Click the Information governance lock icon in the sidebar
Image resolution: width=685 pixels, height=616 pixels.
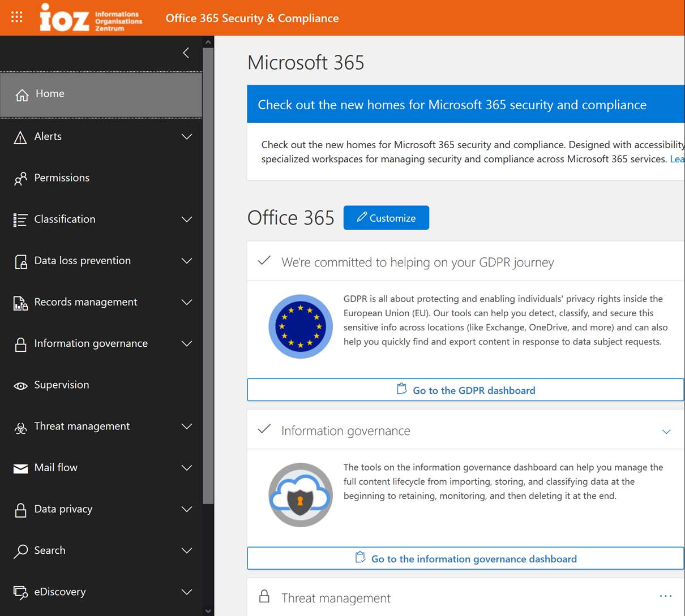click(x=20, y=344)
